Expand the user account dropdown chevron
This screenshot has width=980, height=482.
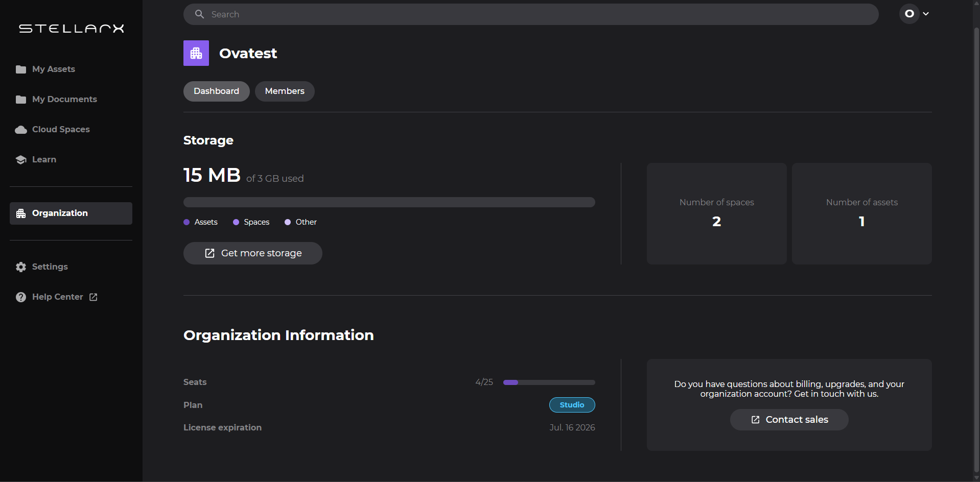tap(926, 14)
